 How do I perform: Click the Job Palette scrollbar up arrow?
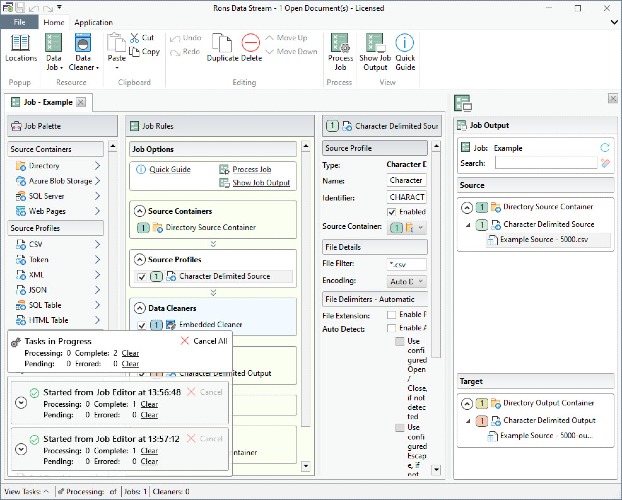[x=113, y=146]
